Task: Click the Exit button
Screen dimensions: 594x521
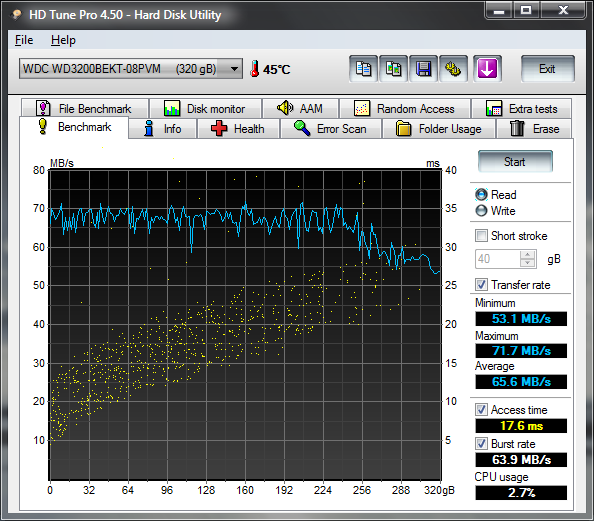Action: 547,69
